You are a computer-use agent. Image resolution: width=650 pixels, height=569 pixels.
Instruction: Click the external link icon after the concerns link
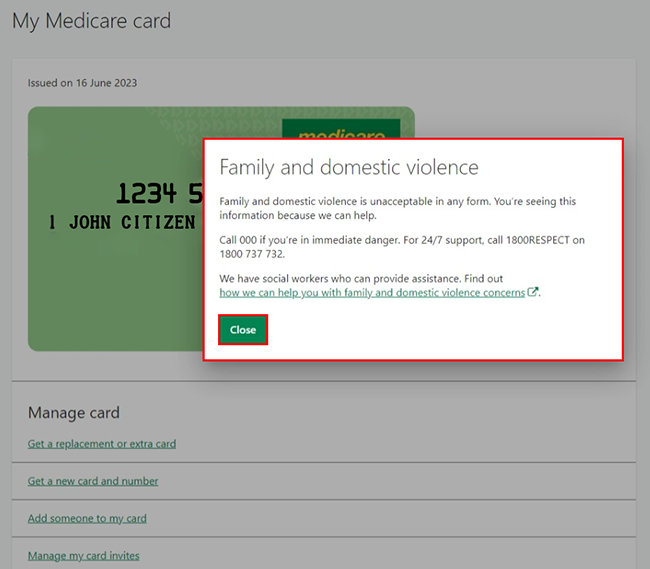(532, 292)
